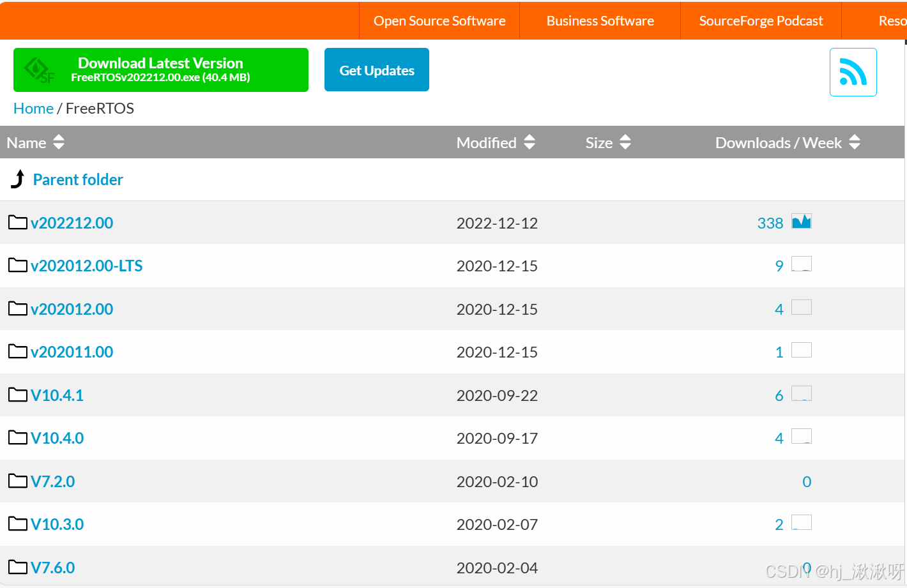Click the 6 downloads count for V10.4.1
Image resolution: width=907 pixels, height=588 pixels.
click(779, 395)
